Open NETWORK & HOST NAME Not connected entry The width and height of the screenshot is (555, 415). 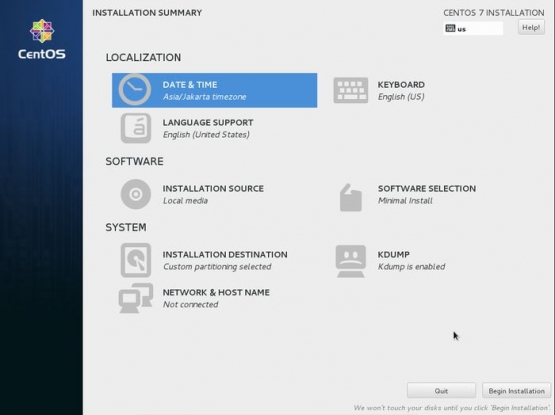194,298
